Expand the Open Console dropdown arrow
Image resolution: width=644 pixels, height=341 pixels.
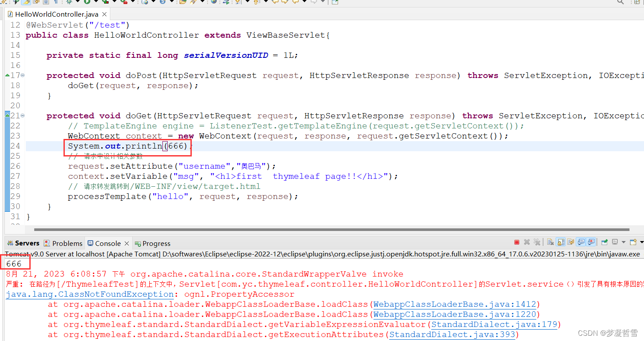pos(641,242)
